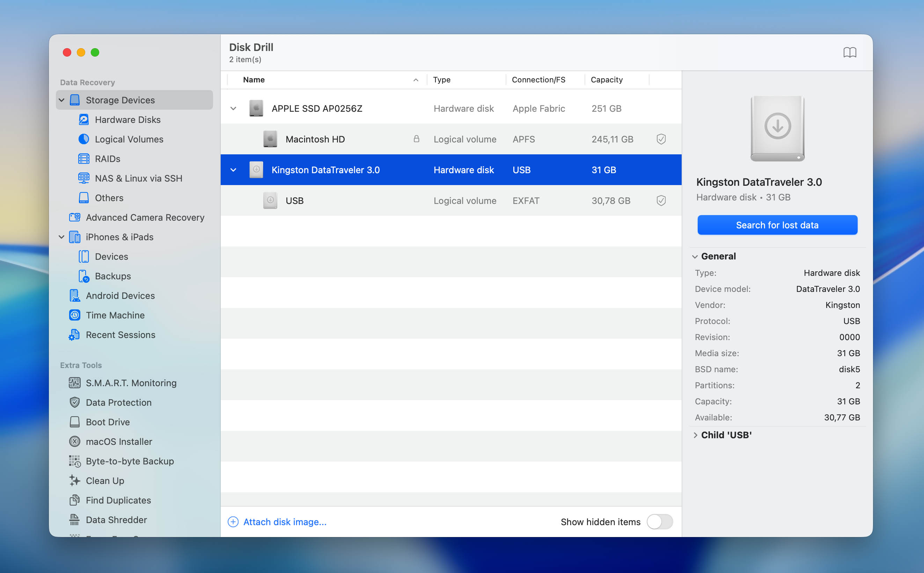Open the help book icon
This screenshot has width=924, height=573.
pos(849,52)
